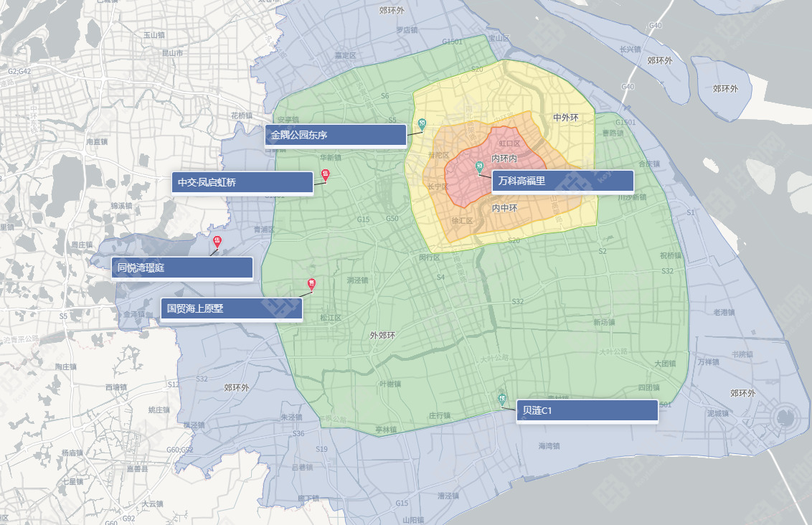This screenshot has width=812, height=525.
Task: Click the 内环内 zone label
Action: tap(504, 158)
